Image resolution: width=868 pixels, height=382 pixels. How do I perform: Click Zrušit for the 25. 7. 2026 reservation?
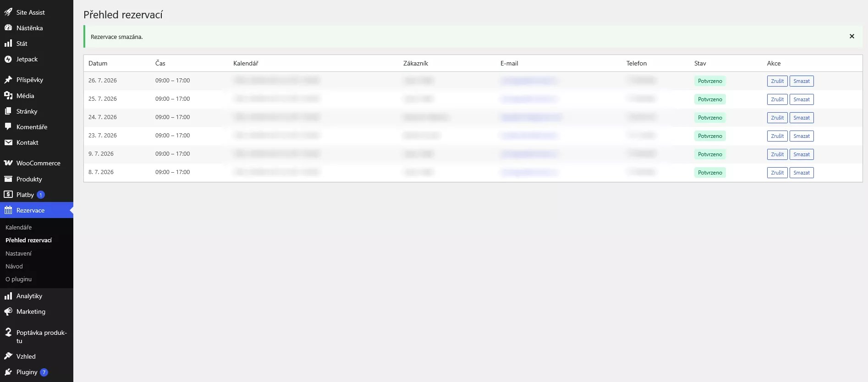[777, 99]
